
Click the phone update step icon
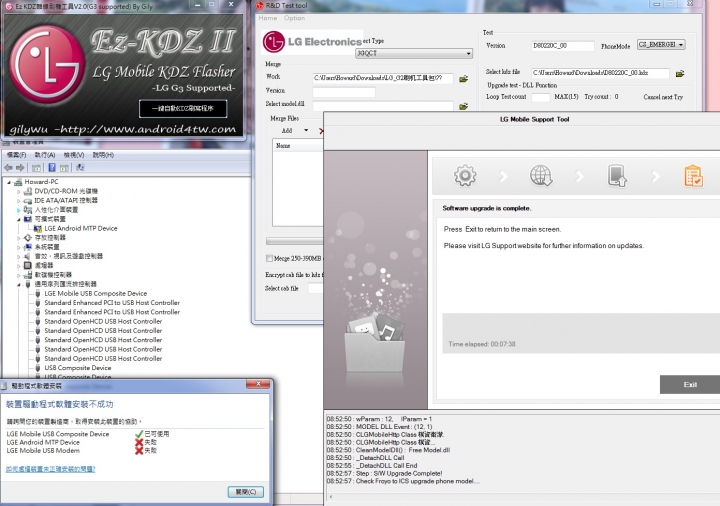pos(617,175)
